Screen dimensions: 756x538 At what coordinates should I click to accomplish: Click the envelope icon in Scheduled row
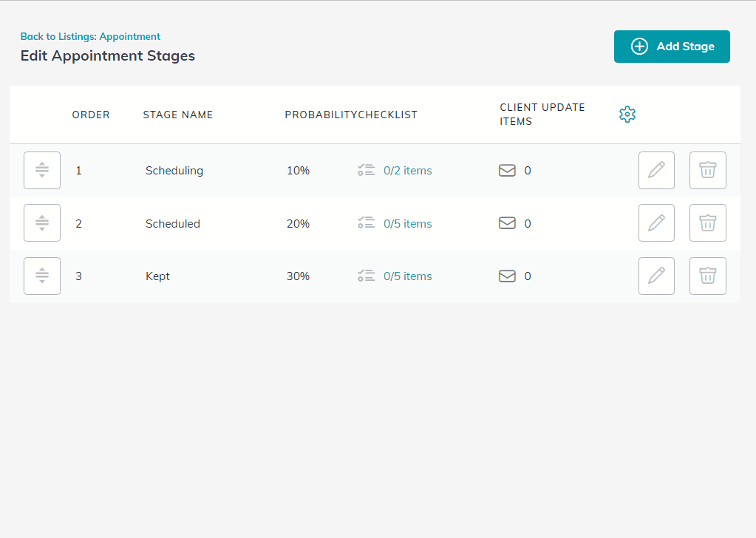[507, 222]
